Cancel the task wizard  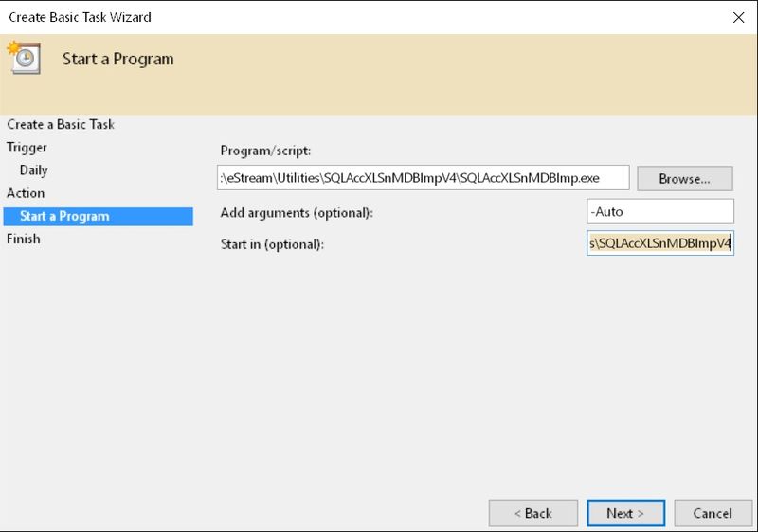point(712,513)
